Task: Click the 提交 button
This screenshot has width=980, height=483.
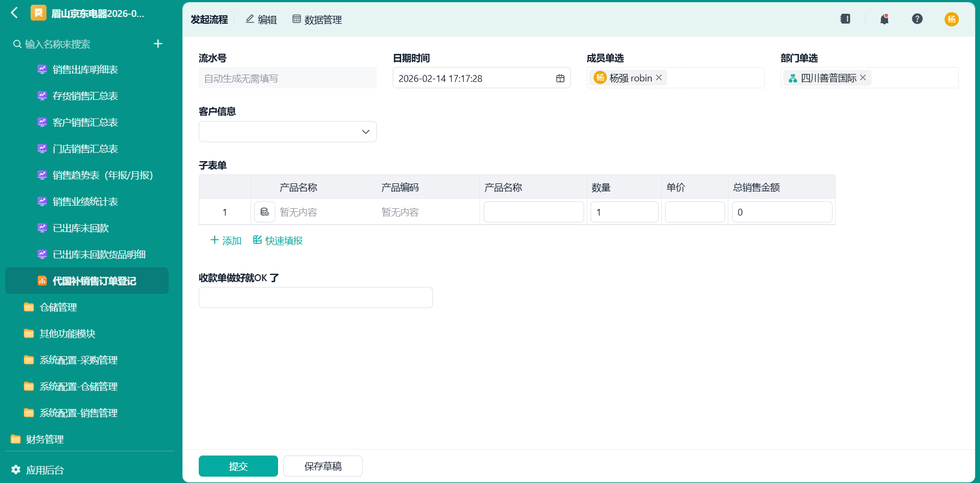Action: tap(238, 466)
